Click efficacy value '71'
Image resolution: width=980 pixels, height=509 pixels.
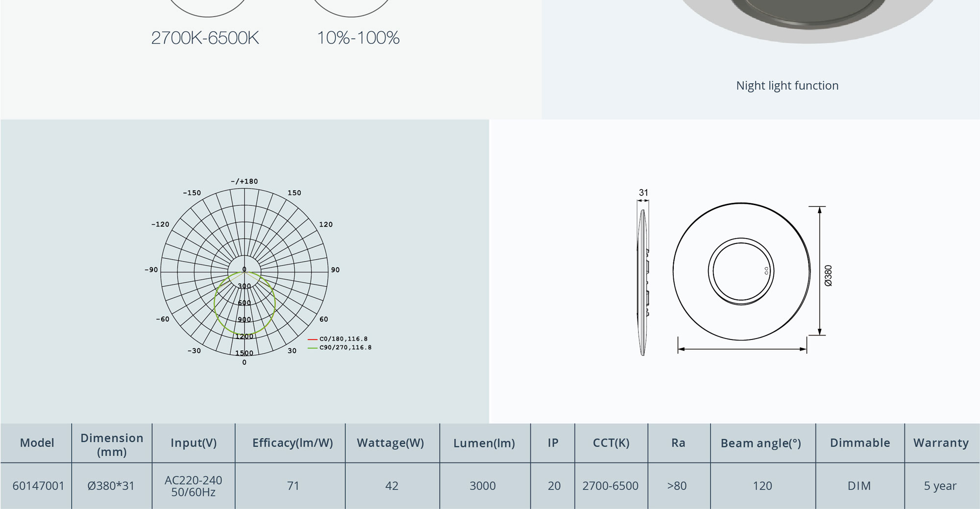(293, 486)
